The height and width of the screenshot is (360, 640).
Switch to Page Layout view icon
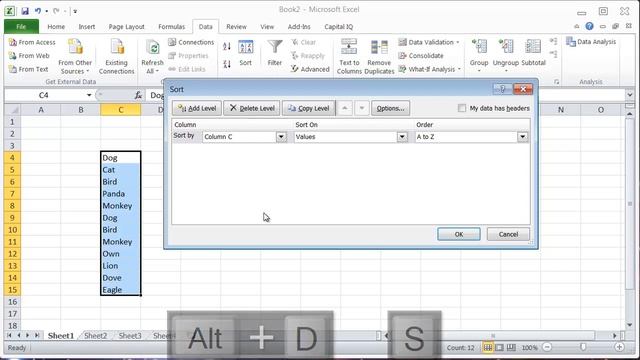pyautogui.click(x=499, y=347)
